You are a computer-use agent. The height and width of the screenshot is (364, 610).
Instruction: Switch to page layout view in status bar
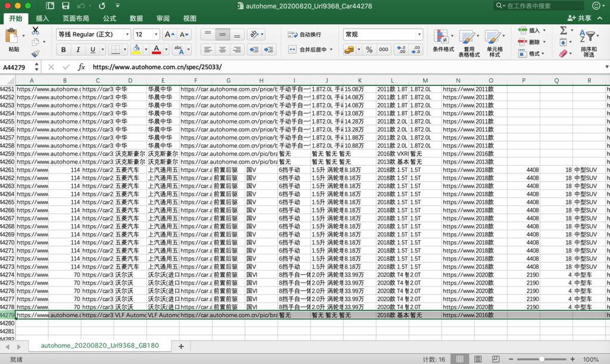[x=478, y=359]
